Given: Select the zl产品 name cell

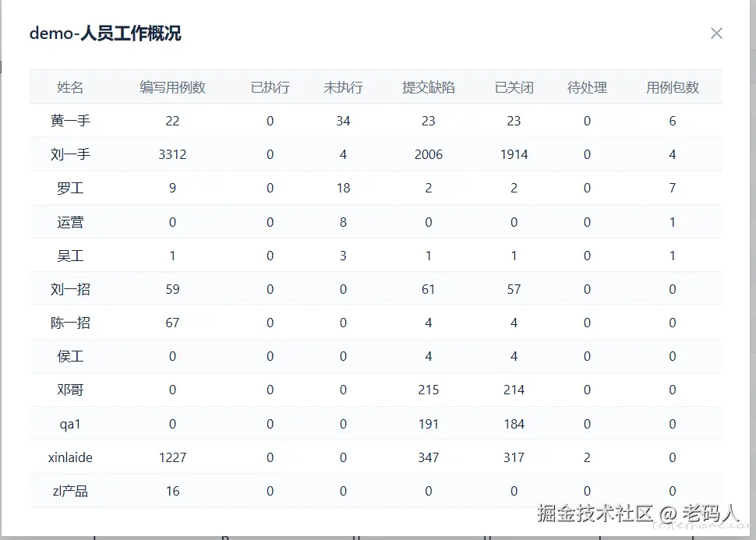Looking at the screenshot, I should (x=70, y=491).
